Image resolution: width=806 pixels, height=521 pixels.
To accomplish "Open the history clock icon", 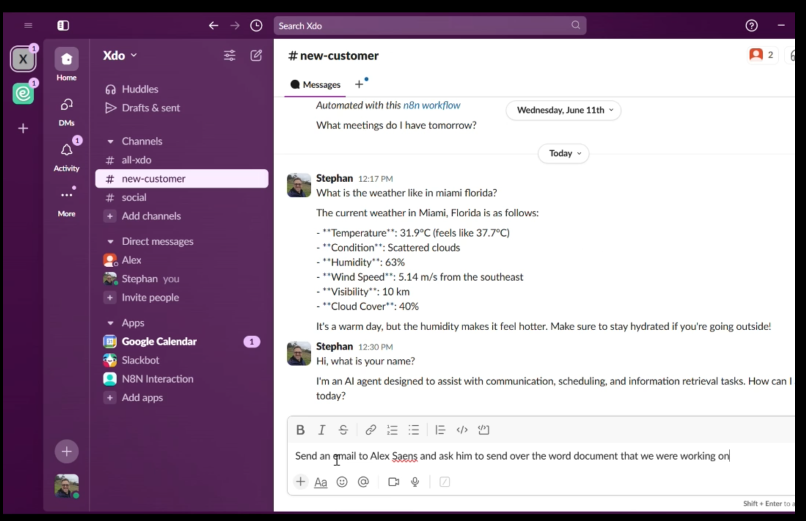I will (x=256, y=25).
